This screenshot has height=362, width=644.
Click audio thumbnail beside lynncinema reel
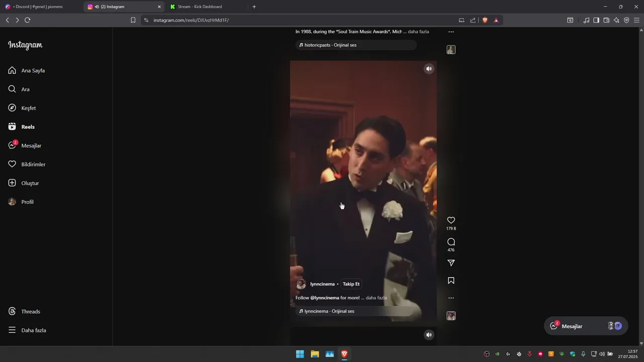pos(451,316)
